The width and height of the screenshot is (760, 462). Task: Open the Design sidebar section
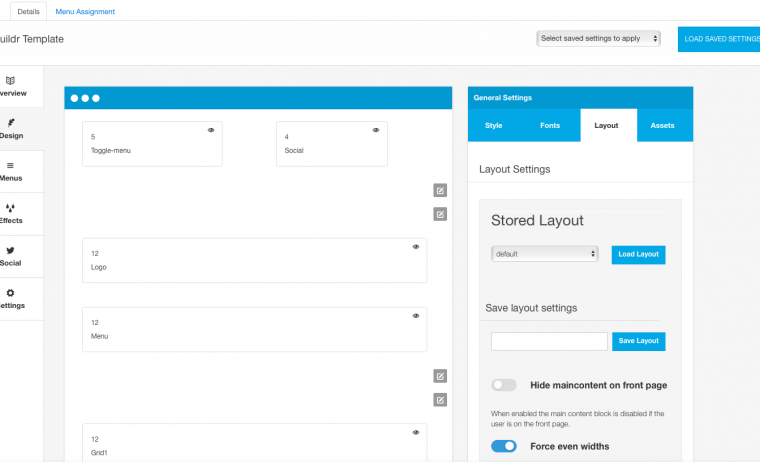14,128
